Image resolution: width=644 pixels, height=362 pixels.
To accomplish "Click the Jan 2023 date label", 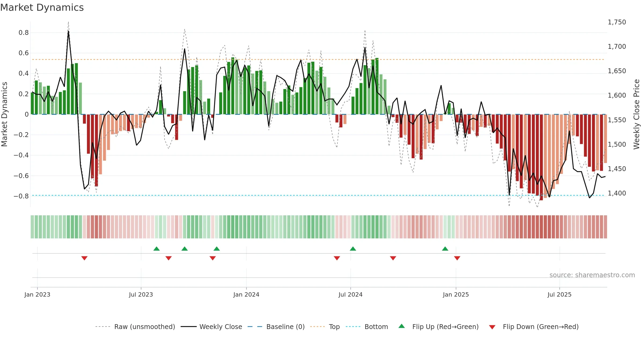I will click(x=37, y=294).
